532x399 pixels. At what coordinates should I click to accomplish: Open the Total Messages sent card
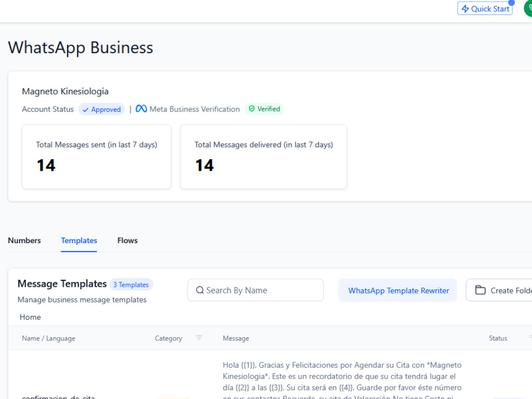point(96,156)
